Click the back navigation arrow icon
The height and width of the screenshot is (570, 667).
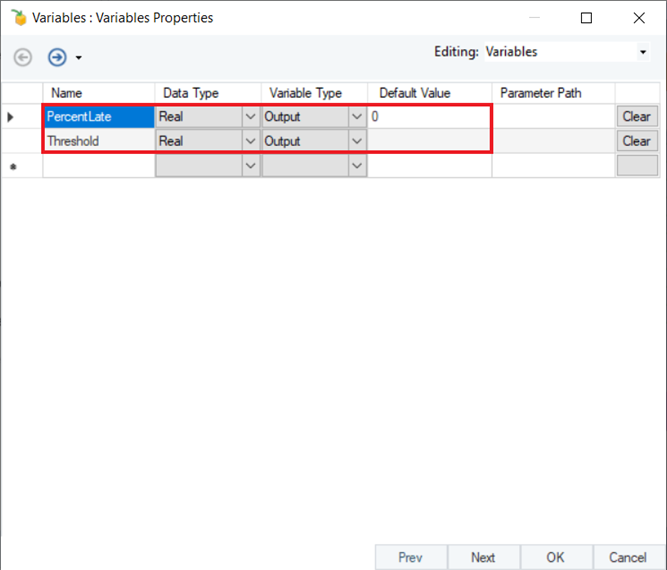coord(23,57)
